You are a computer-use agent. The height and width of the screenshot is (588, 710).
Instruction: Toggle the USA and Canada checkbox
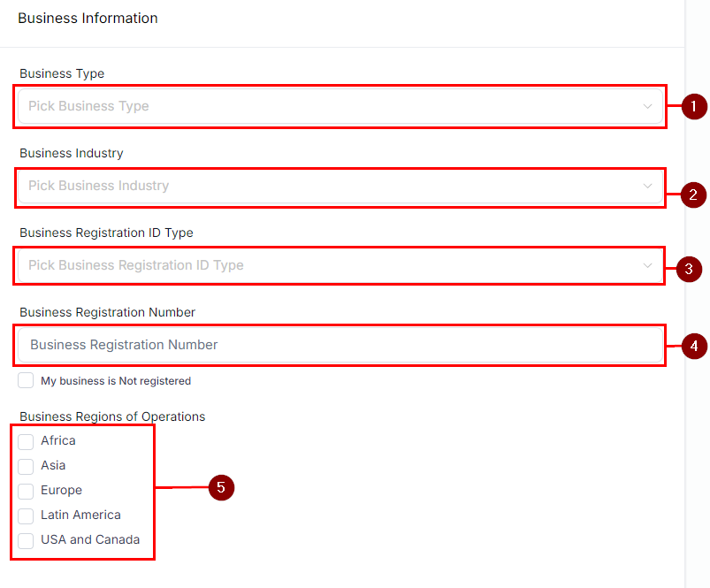pos(26,540)
